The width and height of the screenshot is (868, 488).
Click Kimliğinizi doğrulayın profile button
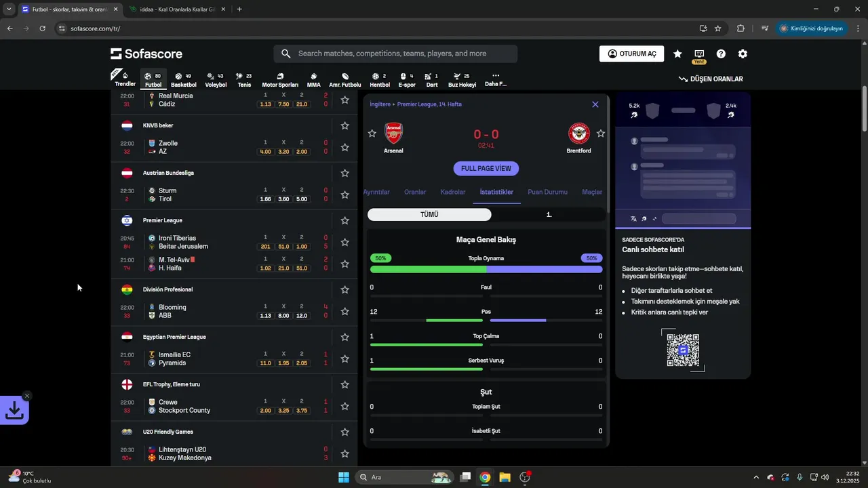[812, 28]
